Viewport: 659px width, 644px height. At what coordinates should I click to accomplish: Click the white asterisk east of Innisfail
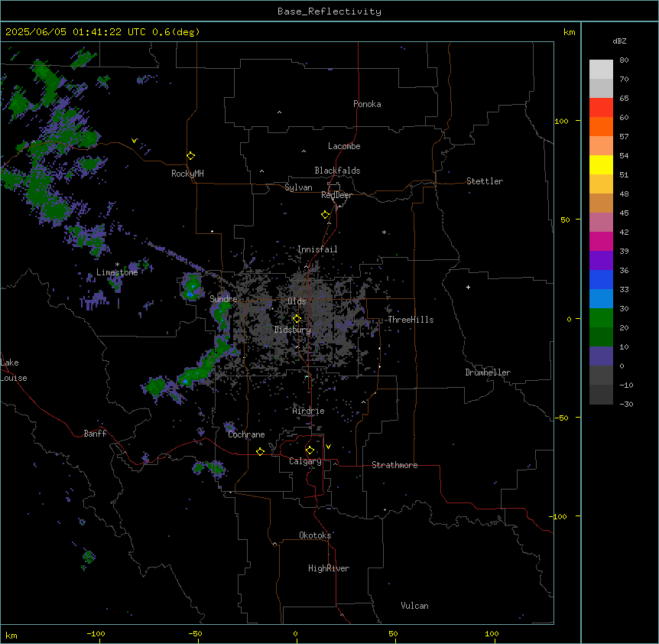pyautogui.click(x=384, y=232)
